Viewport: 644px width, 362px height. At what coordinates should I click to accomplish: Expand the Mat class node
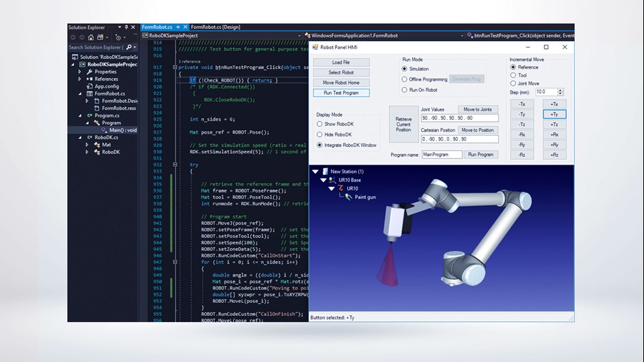tap(87, 144)
